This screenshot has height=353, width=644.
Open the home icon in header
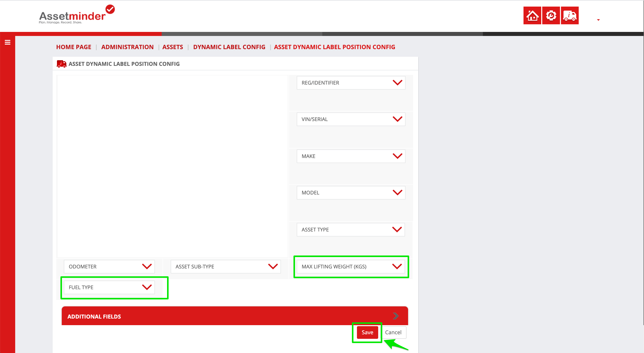point(532,15)
